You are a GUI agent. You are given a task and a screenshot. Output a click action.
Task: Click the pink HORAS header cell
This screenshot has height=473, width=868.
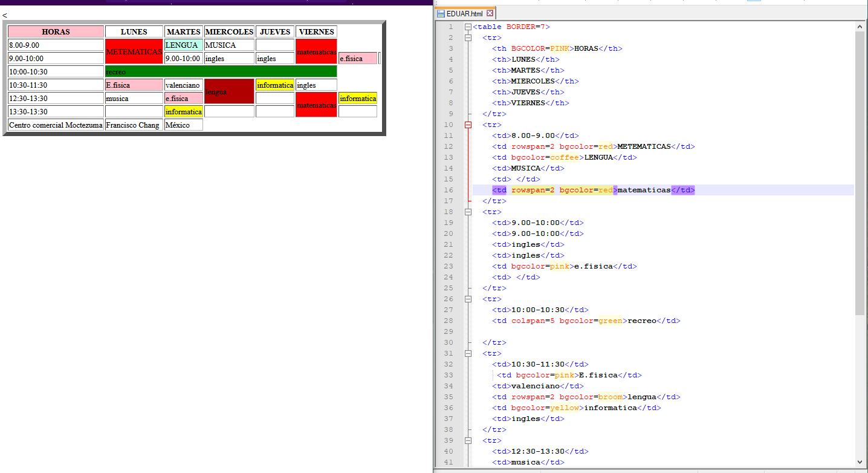click(56, 32)
